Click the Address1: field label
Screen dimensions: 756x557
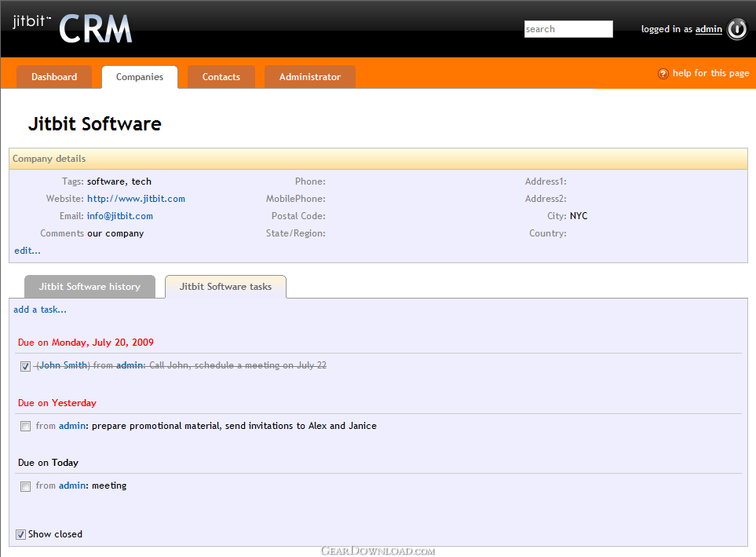(546, 181)
